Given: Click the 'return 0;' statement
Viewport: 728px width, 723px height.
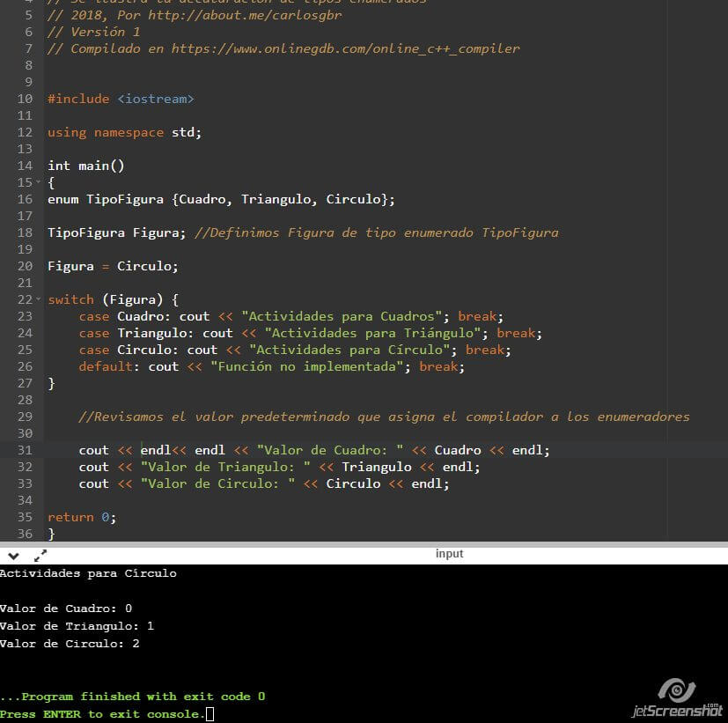Looking at the screenshot, I should click(82, 517).
